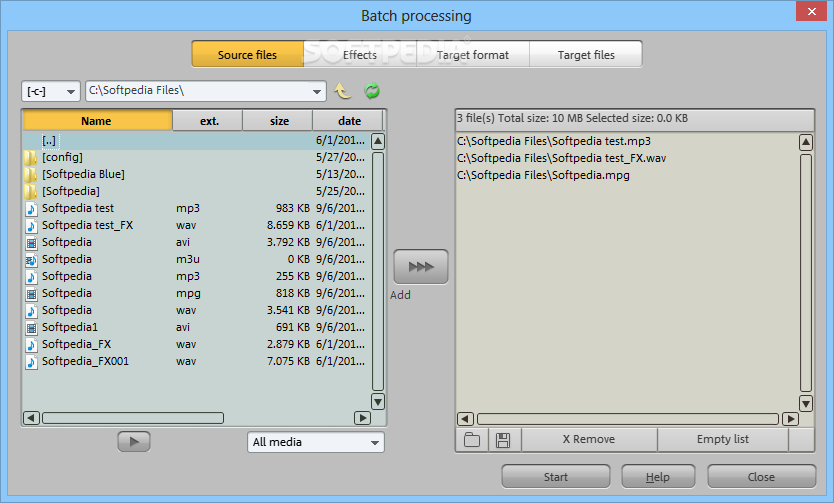Screen dimensions: 834x503
Task: Select Softpedia1 file name
Action: coord(70,328)
